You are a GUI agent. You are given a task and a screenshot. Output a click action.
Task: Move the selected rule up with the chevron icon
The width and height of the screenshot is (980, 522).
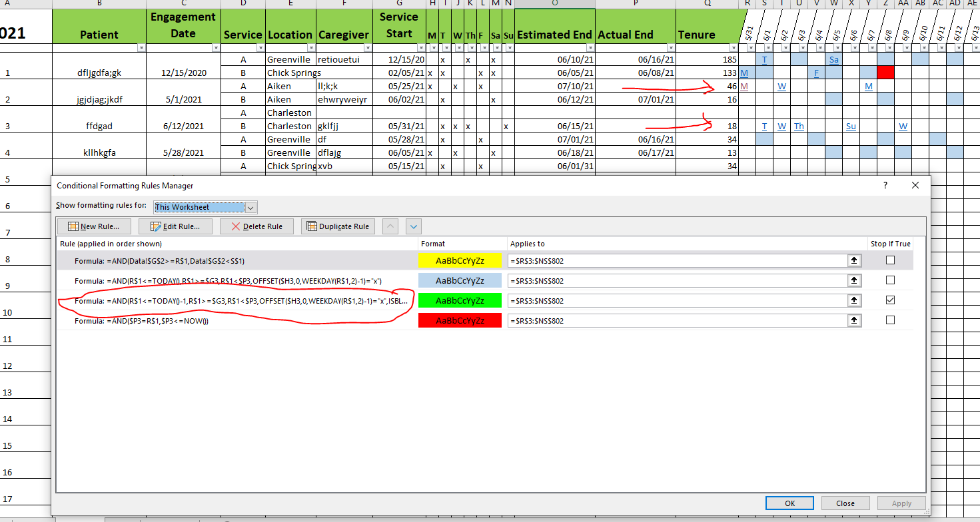[390, 226]
